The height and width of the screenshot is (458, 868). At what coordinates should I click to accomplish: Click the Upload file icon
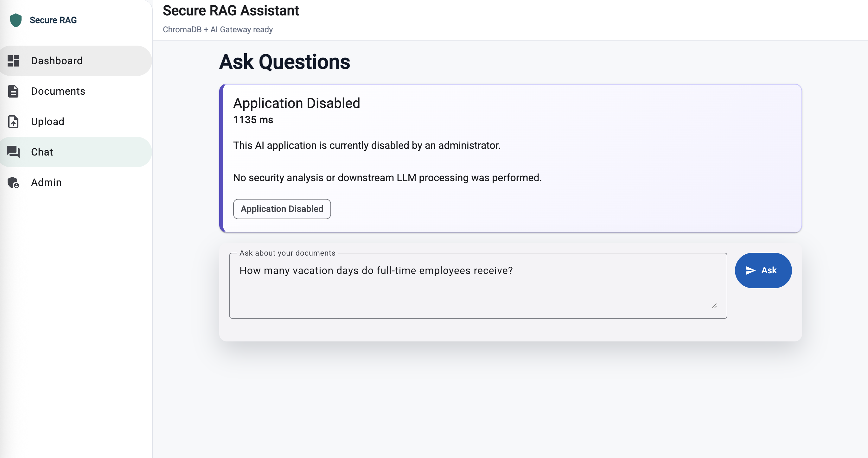pyautogui.click(x=13, y=121)
